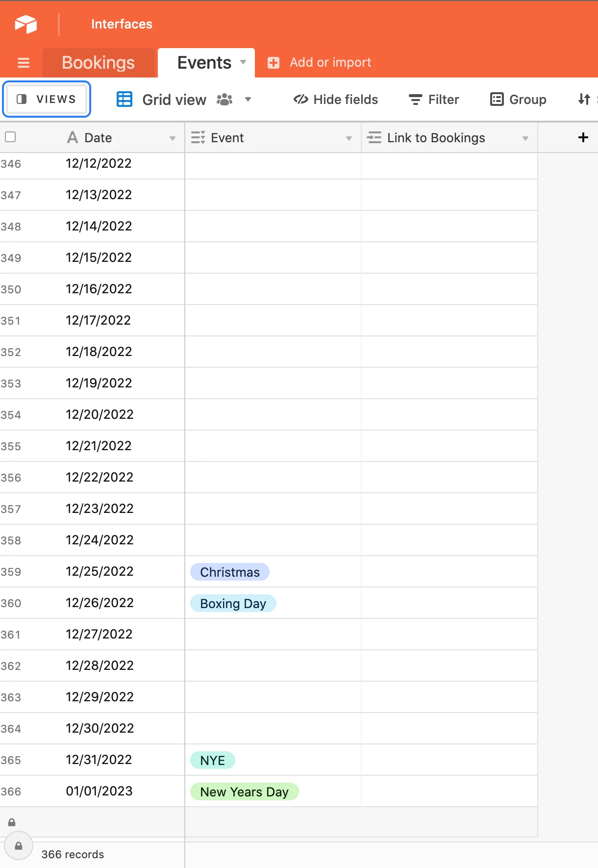Select the date cell 12/12/2022

99,163
